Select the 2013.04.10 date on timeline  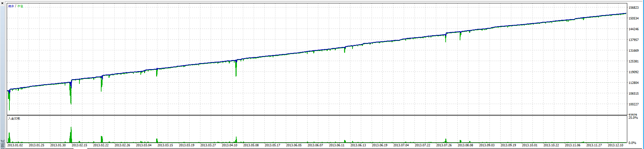pos(230,145)
